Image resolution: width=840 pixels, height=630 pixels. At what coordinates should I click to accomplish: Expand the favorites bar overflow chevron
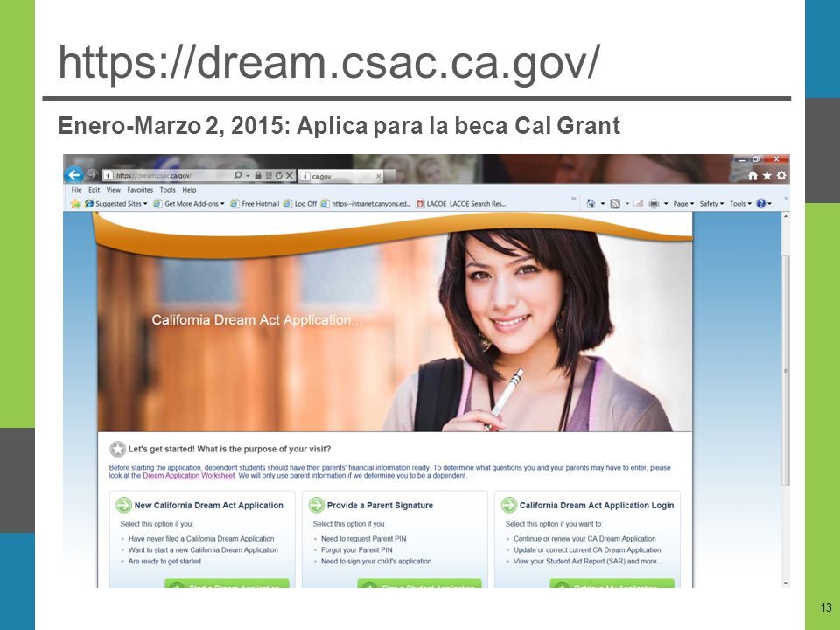tap(573, 199)
